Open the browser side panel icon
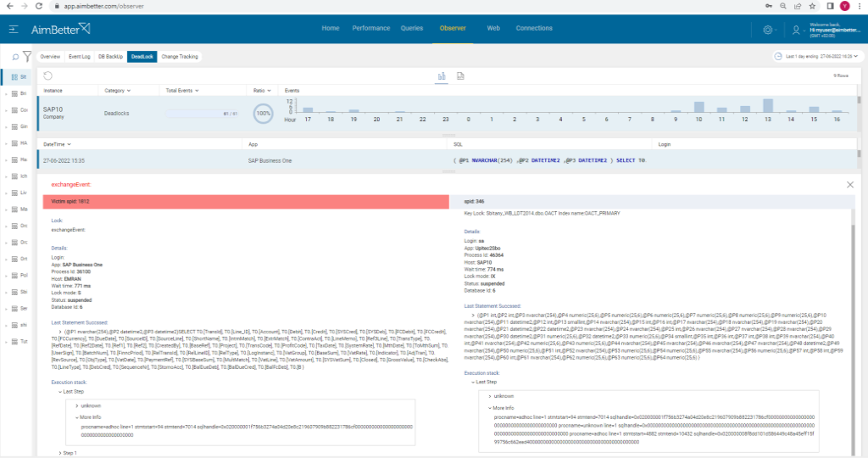This screenshot has height=458, width=868. (x=830, y=6)
